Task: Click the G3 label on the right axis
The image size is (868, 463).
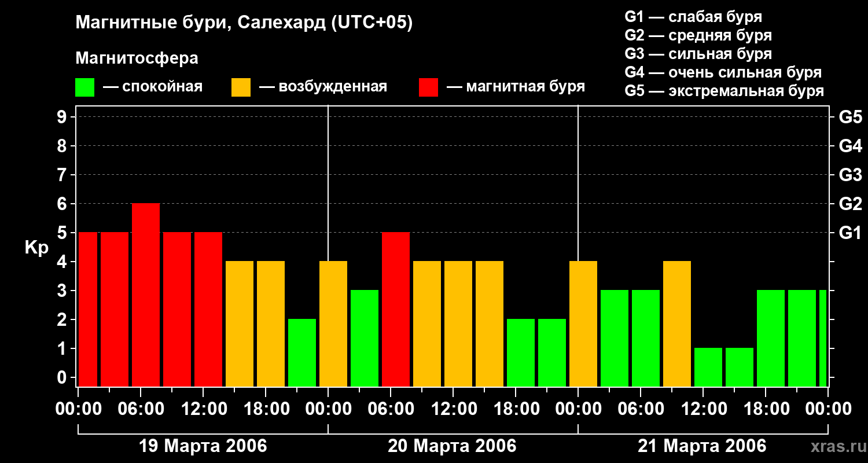Action: click(851, 175)
